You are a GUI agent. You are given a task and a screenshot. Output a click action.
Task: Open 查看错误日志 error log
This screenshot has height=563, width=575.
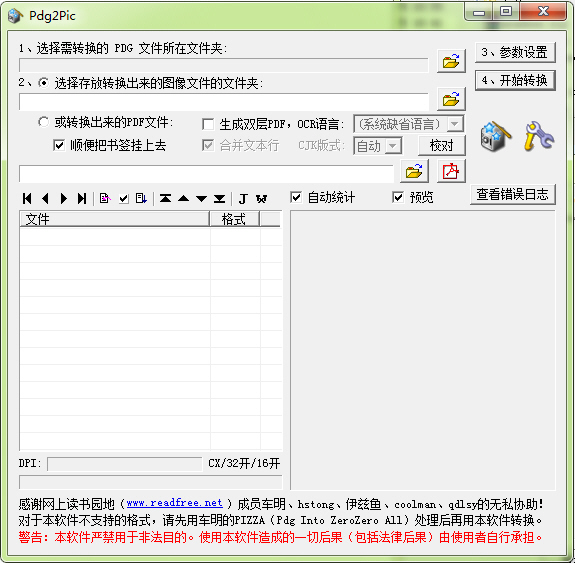point(513,194)
